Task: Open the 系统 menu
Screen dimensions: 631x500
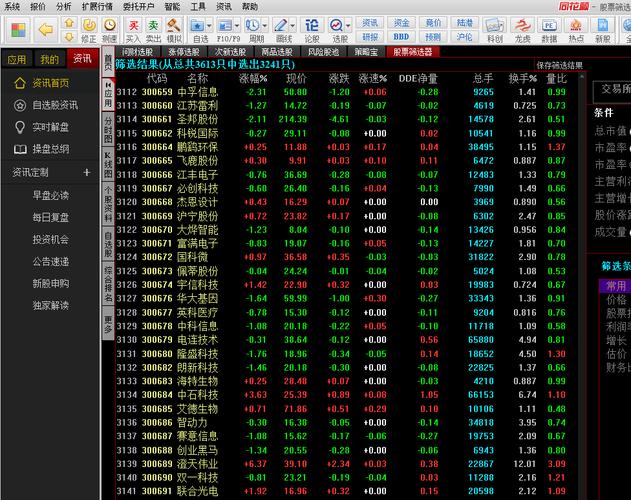Action: coord(12,6)
